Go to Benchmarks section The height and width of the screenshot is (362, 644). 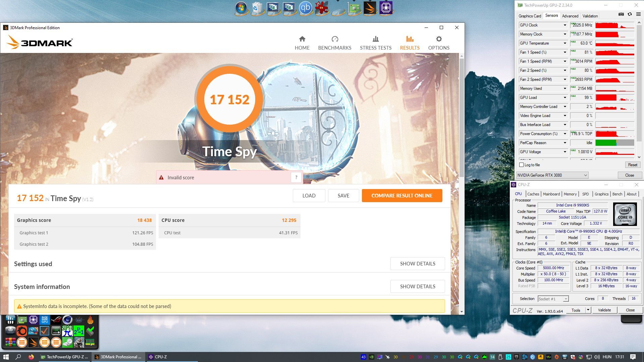tap(334, 43)
